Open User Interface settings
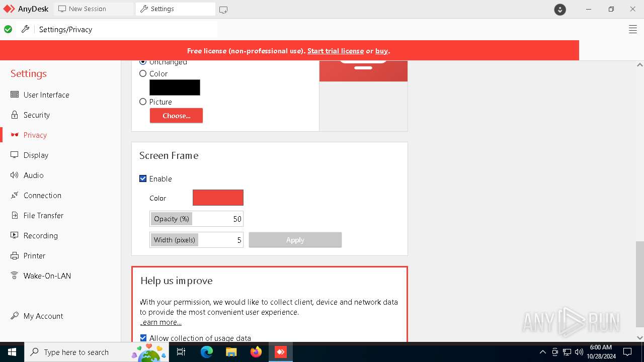 (46, 95)
